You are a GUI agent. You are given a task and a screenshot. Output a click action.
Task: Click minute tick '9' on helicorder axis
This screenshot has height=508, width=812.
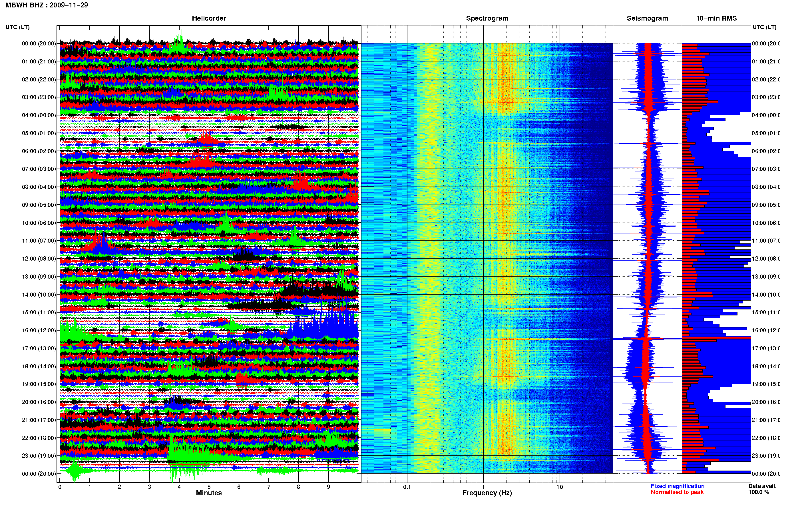[328, 487]
